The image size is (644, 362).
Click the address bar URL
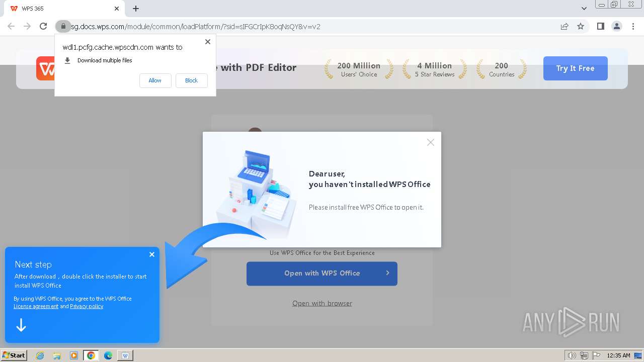(x=195, y=27)
